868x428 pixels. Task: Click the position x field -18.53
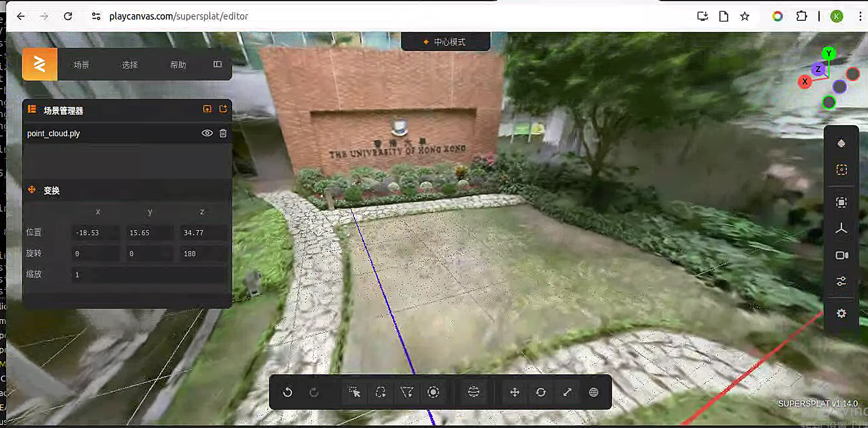(95, 233)
